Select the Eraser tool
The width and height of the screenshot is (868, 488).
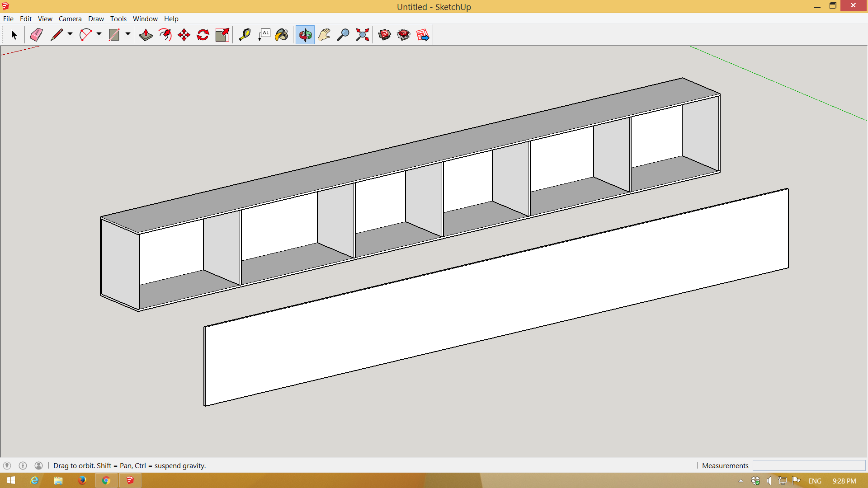[x=36, y=35]
